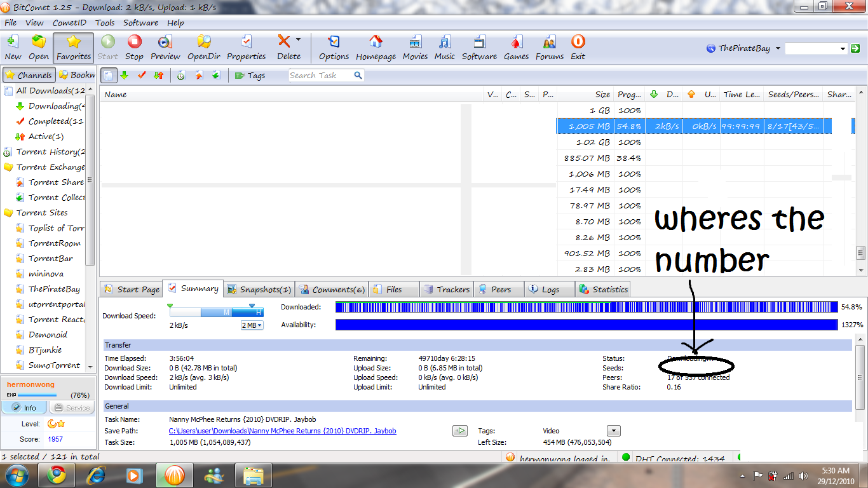Click the Tags filter button
Screen dimensions: 868x488
[x=250, y=75]
